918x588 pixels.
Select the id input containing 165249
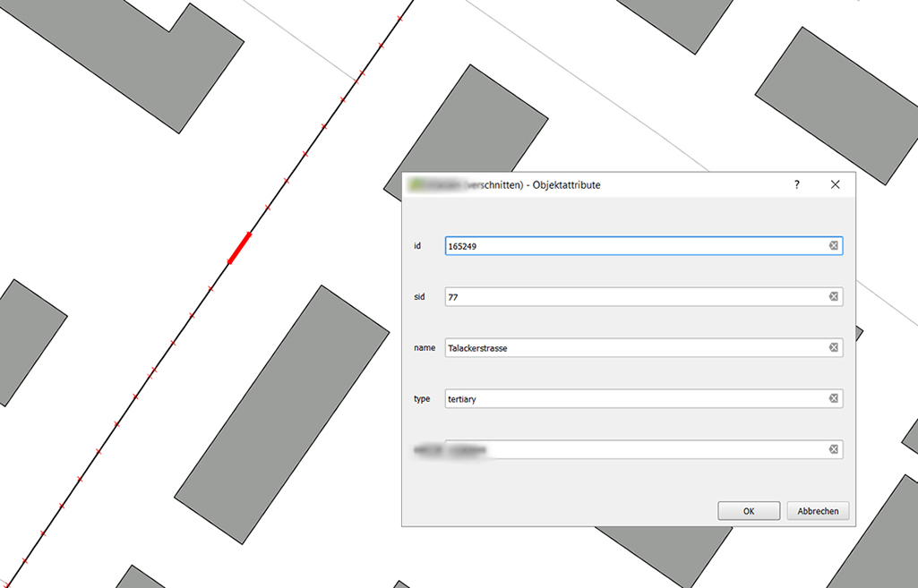(582, 245)
